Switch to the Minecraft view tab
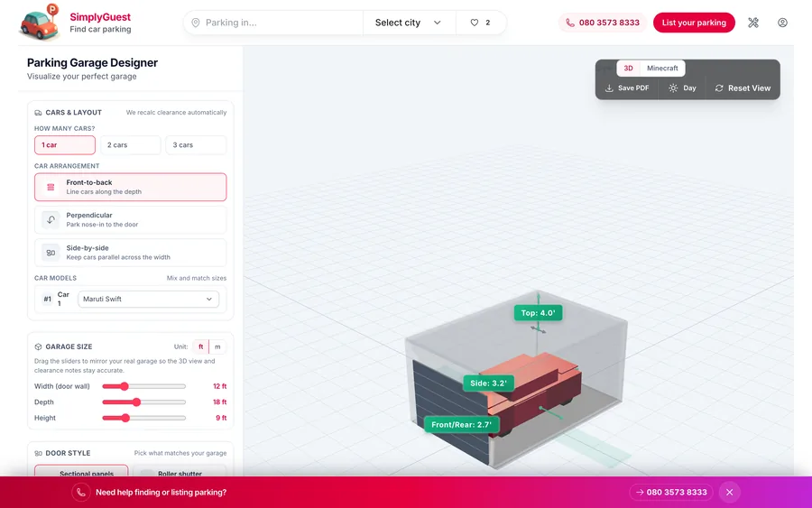The image size is (812, 508). 662,69
